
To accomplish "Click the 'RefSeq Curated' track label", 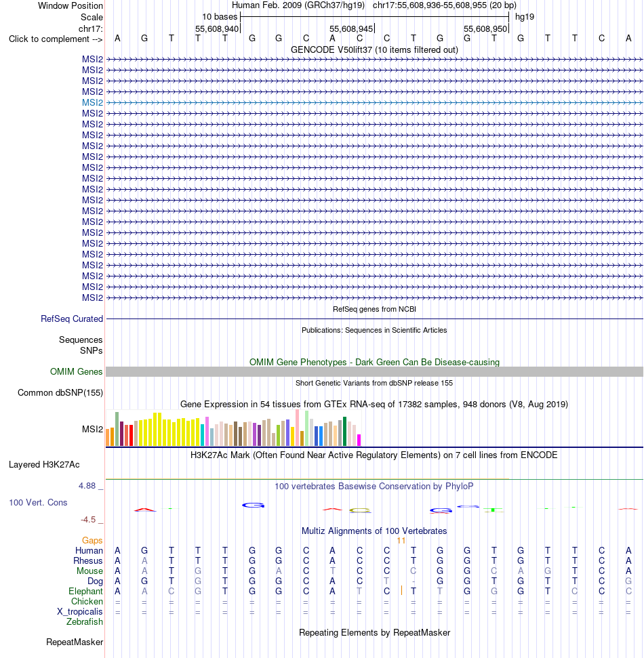I will (x=72, y=319).
